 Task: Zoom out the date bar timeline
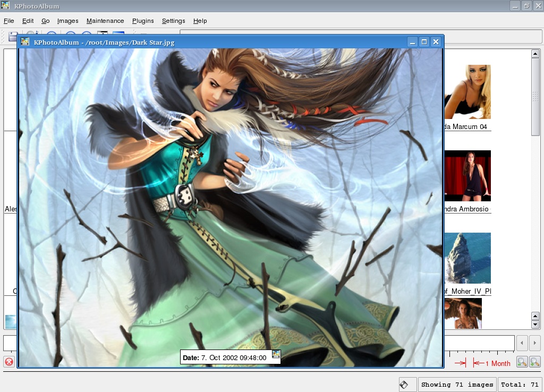[522, 362]
